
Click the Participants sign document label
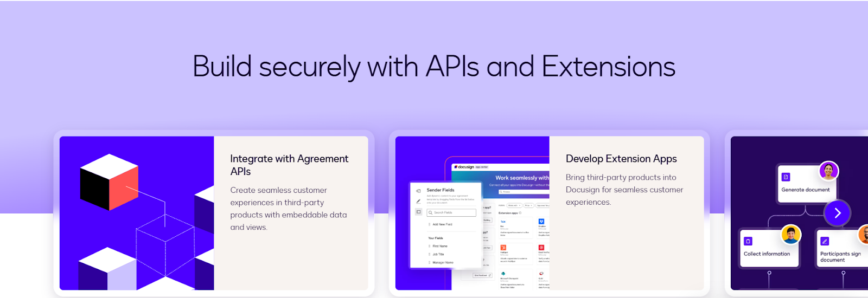[840, 257]
